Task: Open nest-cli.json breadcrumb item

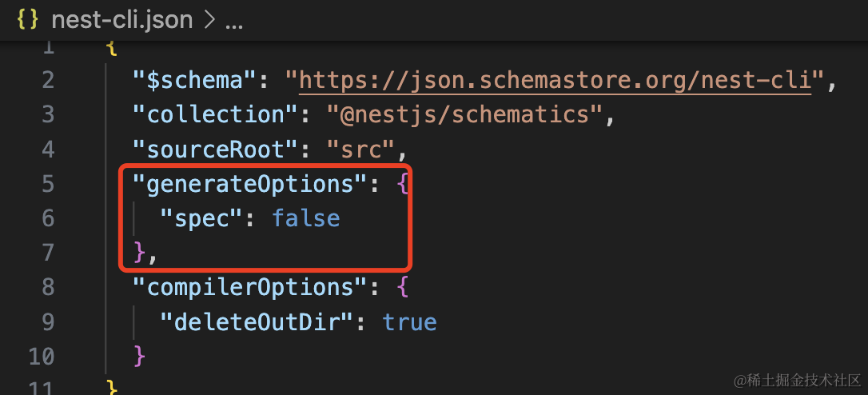Action: point(121,20)
